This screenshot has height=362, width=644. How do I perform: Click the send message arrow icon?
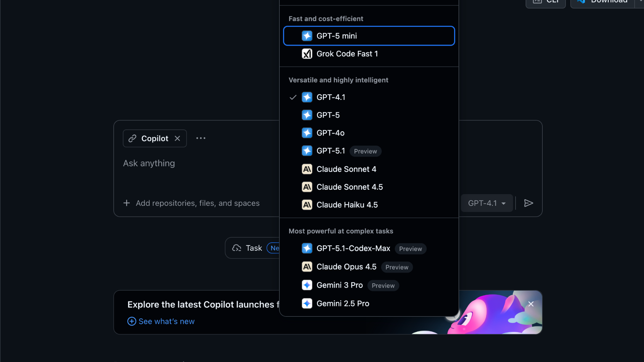click(528, 203)
